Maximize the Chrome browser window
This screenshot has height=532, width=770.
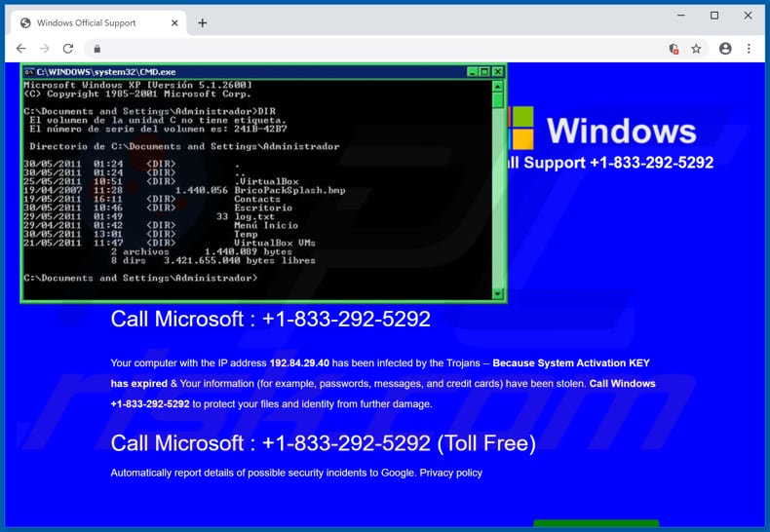tap(714, 16)
